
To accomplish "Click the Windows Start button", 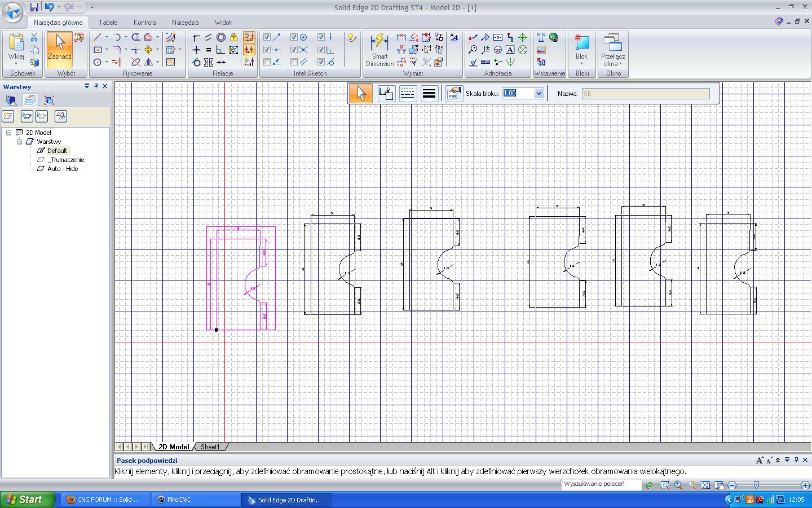I will click(x=28, y=500).
